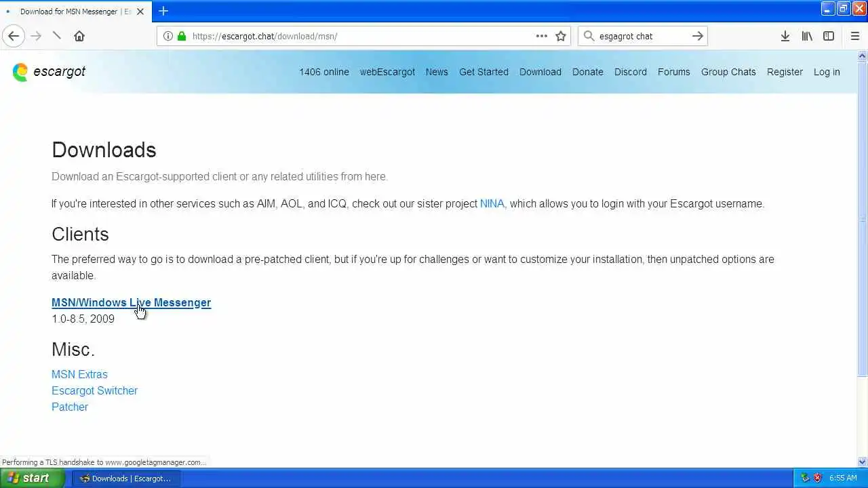Close the MSN Messenger download tab
The width and height of the screenshot is (868, 488).
[x=140, y=12]
